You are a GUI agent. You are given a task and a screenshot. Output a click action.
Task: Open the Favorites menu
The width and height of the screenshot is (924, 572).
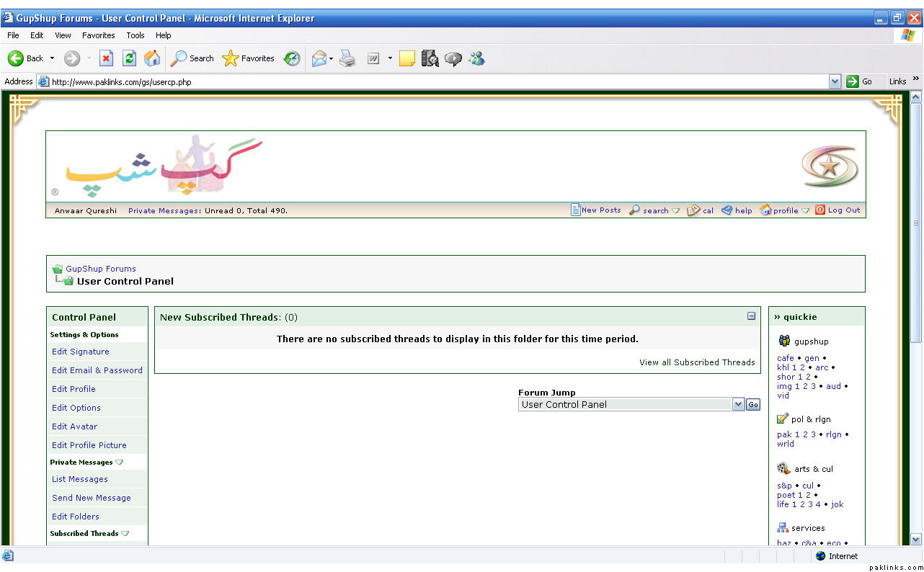98,35
